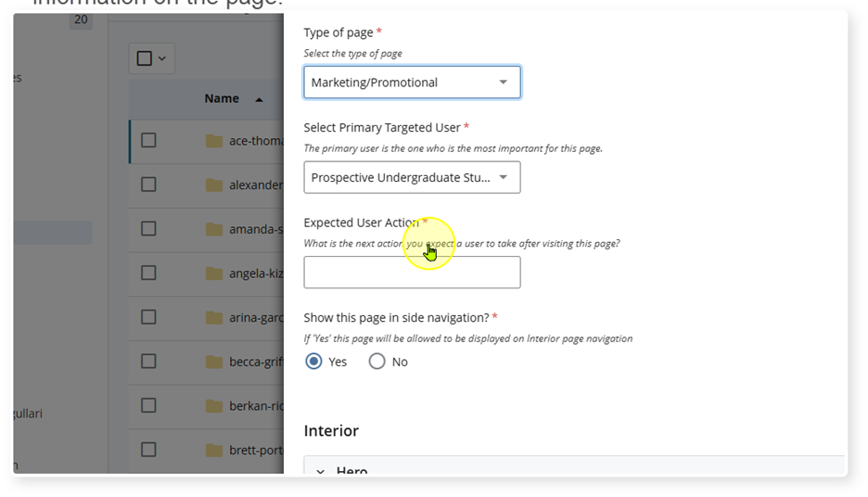Click the ace-thoma folder icon

(x=214, y=141)
